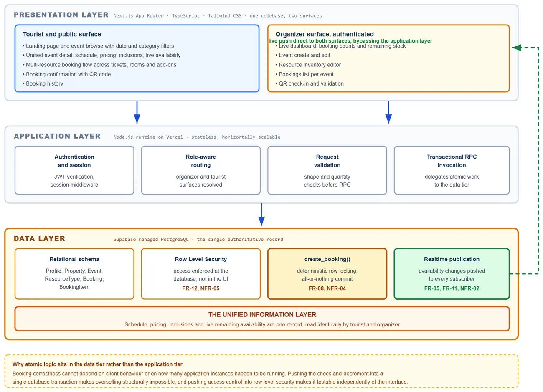Click 'delegates atomic work' description

click(452, 181)
